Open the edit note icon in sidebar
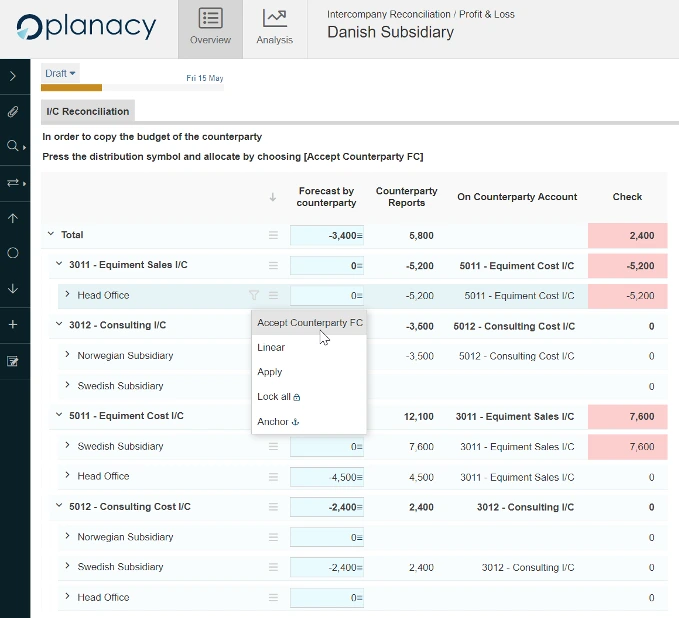The image size is (679, 618). pos(13,361)
